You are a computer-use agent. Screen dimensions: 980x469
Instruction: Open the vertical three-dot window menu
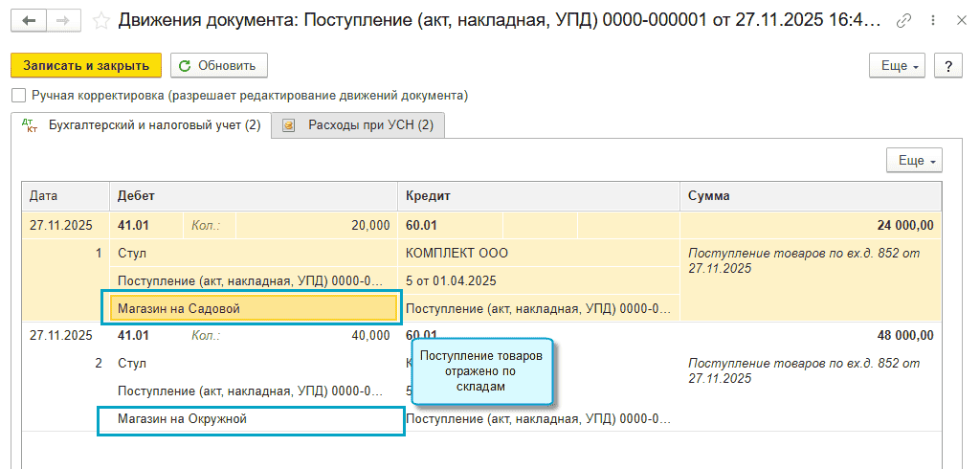coord(929,21)
